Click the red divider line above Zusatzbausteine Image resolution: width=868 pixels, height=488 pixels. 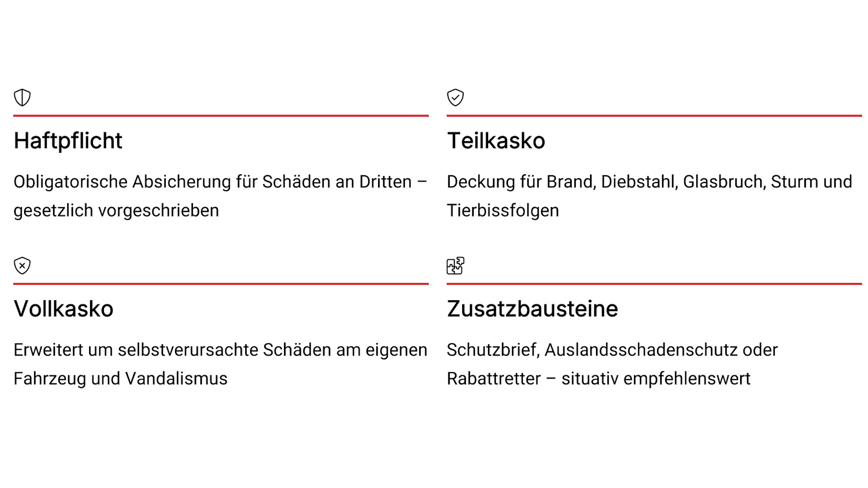coord(654,284)
